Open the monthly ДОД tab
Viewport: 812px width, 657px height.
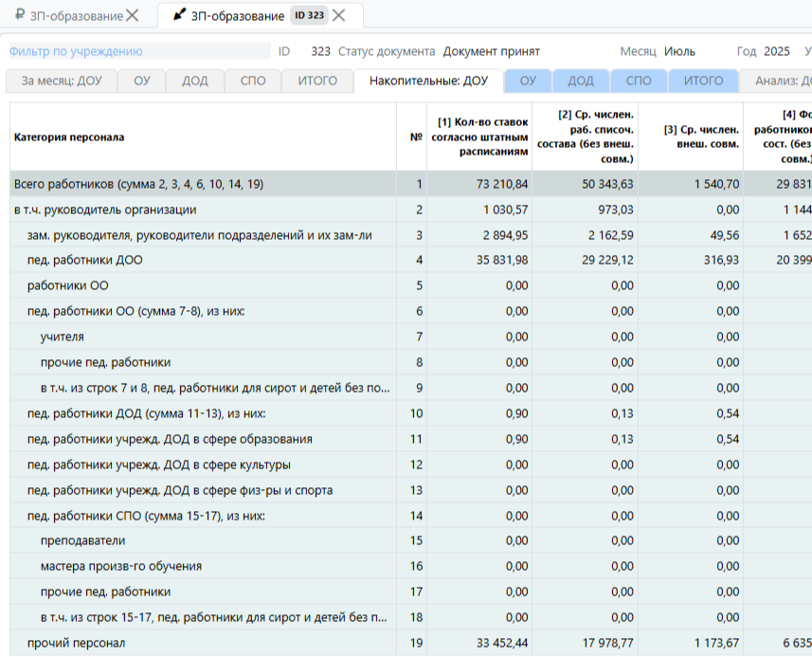click(x=194, y=82)
